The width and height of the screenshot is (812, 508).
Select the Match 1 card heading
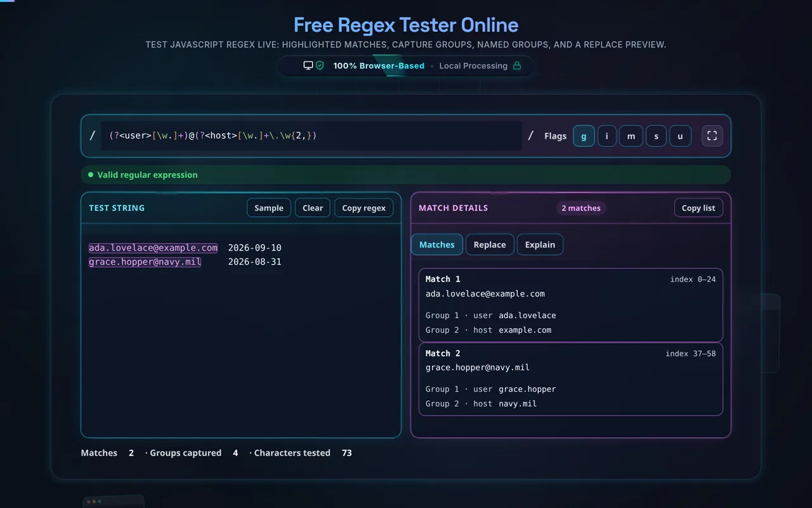tap(443, 279)
